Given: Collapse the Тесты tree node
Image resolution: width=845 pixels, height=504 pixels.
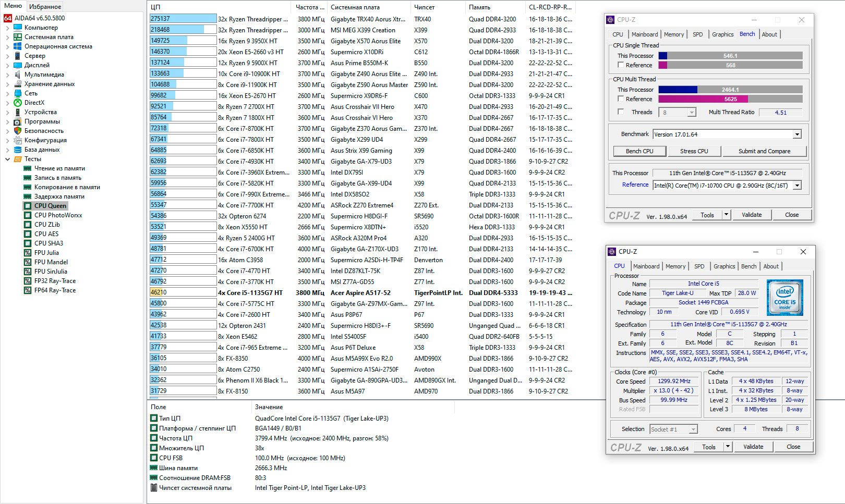Looking at the screenshot, I should pyautogui.click(x=7, y=159).
